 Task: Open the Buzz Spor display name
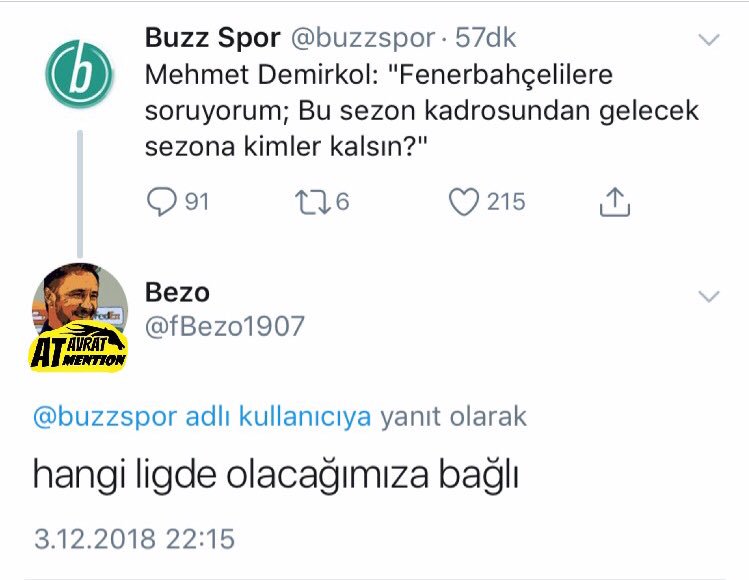point(213,37)
